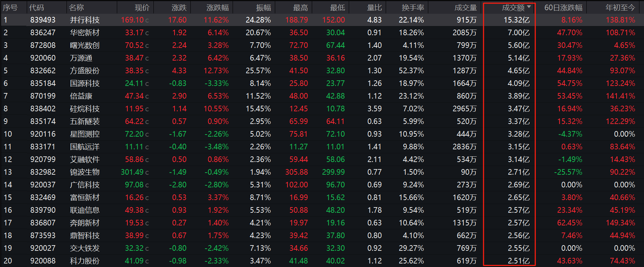Screen dimensions: 644x267
Task: Click the -25.57% 60-day change cell
Action: (568, 172)
